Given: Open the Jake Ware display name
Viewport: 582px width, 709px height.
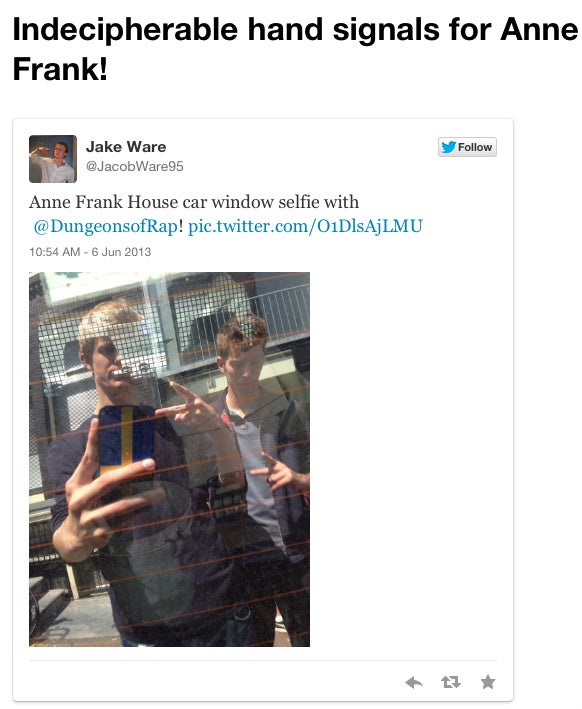Looking at the screenshot, I should click(126, 147).
